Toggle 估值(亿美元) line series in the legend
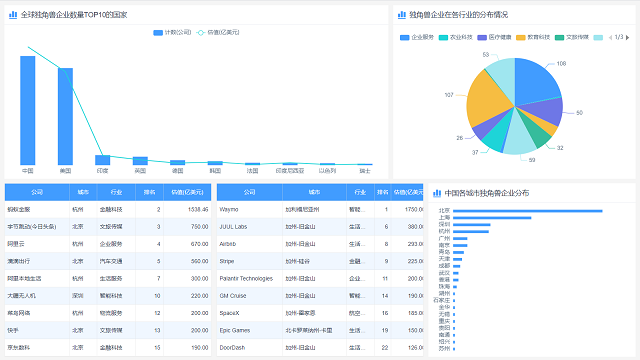The image size is (640, 360). coord(218,33)
